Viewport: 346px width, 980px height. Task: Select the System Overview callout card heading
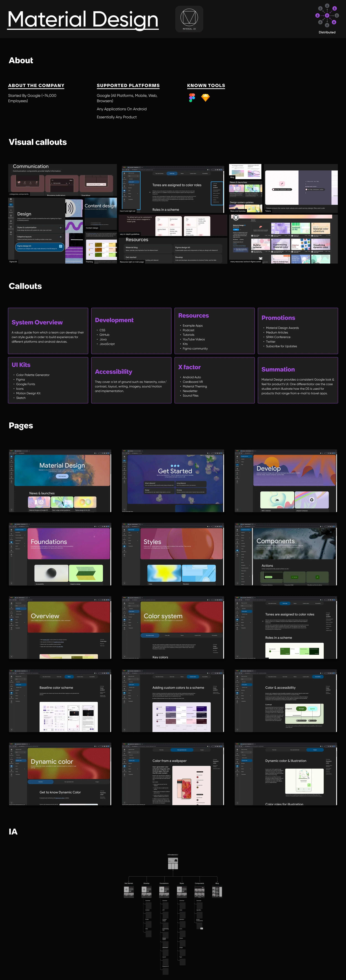pyautogui.click(x=37, y=322)
